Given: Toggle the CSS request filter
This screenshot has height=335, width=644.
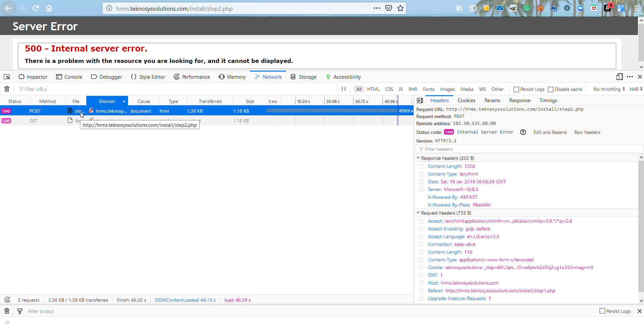Looking at the screenshot, I should [389, 89].
